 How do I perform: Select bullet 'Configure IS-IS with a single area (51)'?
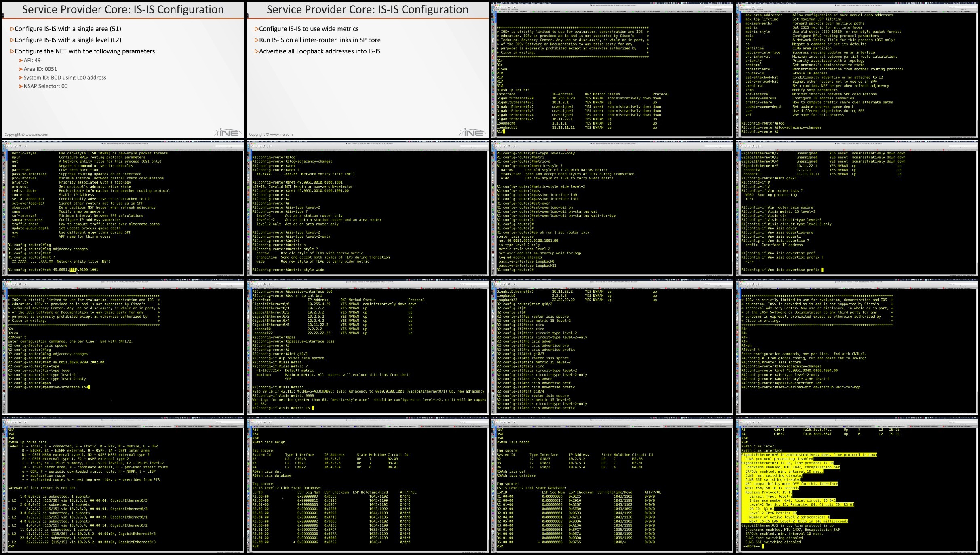pyautogui.click(x=68, y=29)
